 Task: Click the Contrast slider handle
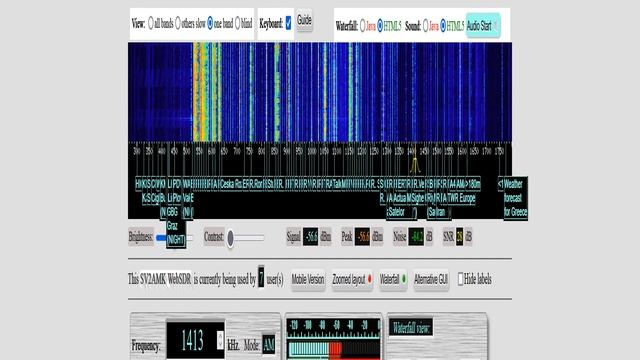click(231, 238)
